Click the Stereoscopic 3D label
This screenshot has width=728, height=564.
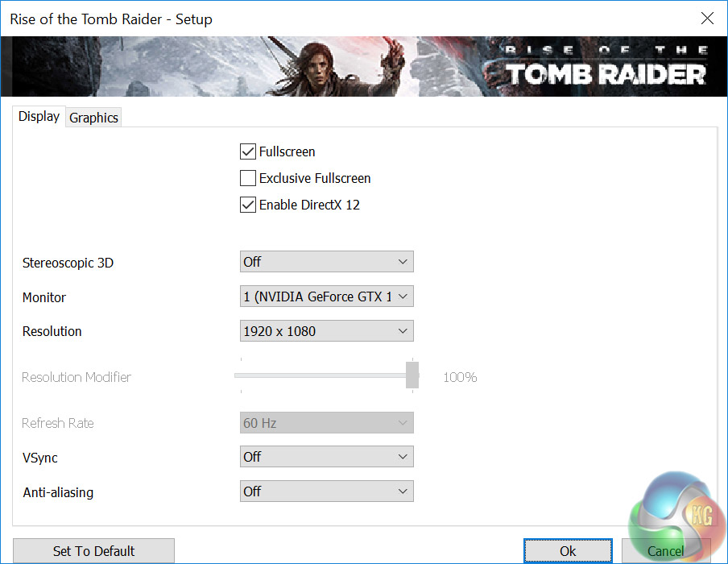tap(68, 263)
